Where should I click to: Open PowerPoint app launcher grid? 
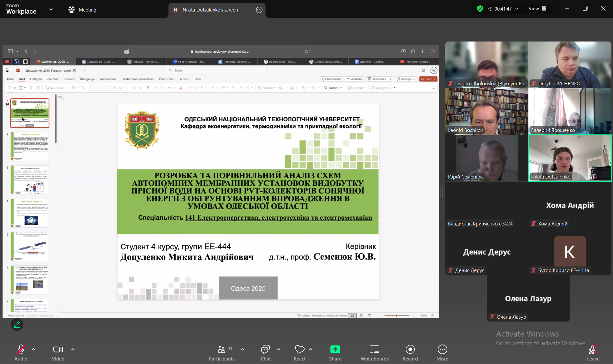pyautogui.click(x=8, y=70)
